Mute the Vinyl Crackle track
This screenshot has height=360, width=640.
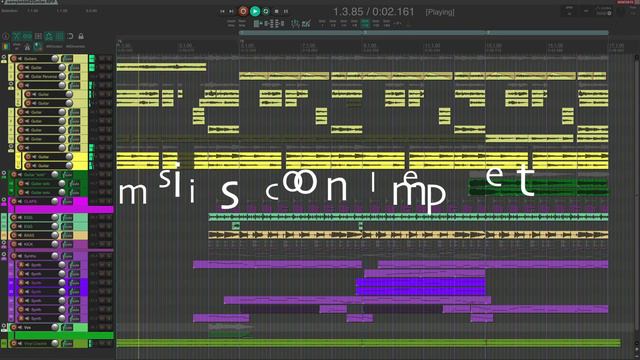tap(20, 344)
